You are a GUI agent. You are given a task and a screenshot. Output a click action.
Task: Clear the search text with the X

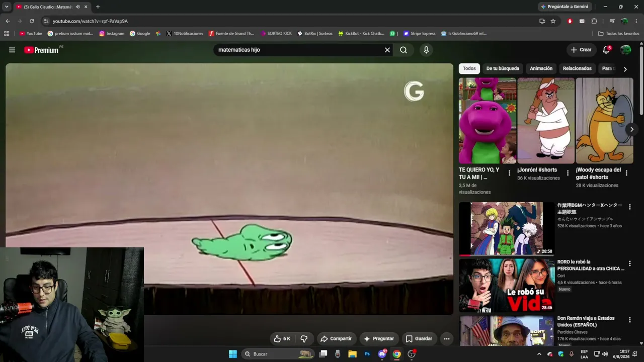coord(387,50)
